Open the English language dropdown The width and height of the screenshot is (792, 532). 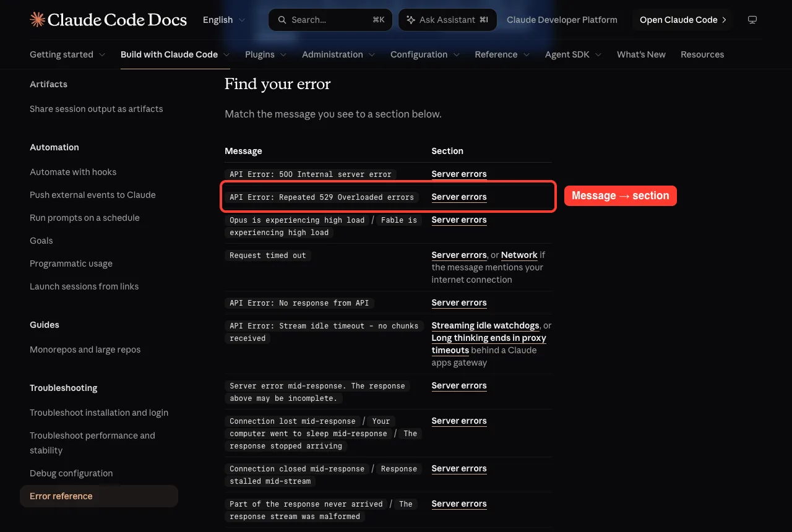click(x=224, y=20)
